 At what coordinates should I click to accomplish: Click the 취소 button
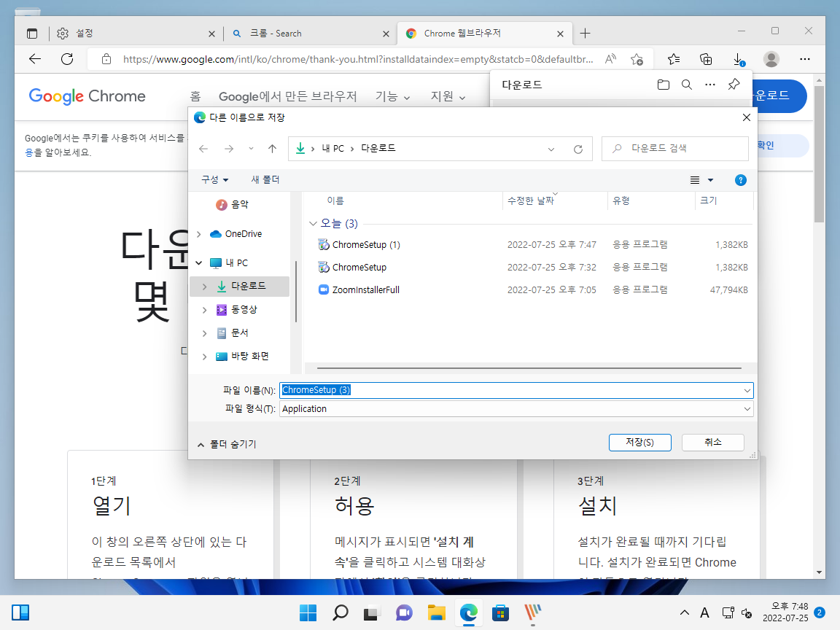point(712,443)
